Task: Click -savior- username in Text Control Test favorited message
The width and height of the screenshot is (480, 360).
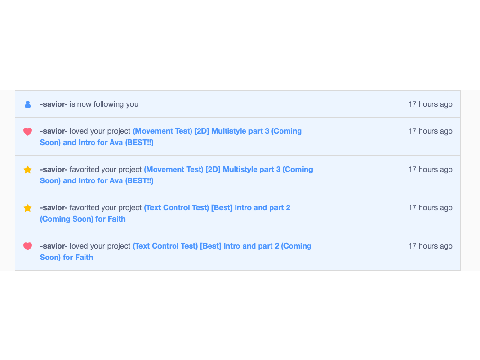Action: click(53, 208)
